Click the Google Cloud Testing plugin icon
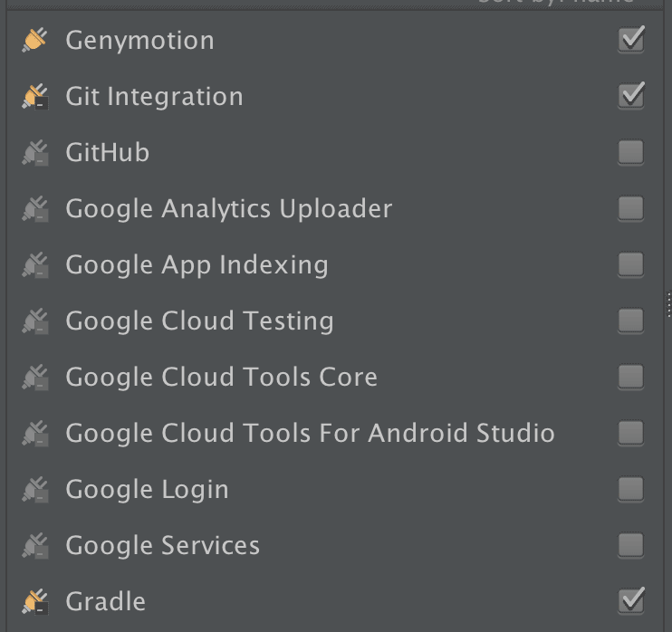Image resolution: width=672 pixels, height=632 pixels. [34, 321]
